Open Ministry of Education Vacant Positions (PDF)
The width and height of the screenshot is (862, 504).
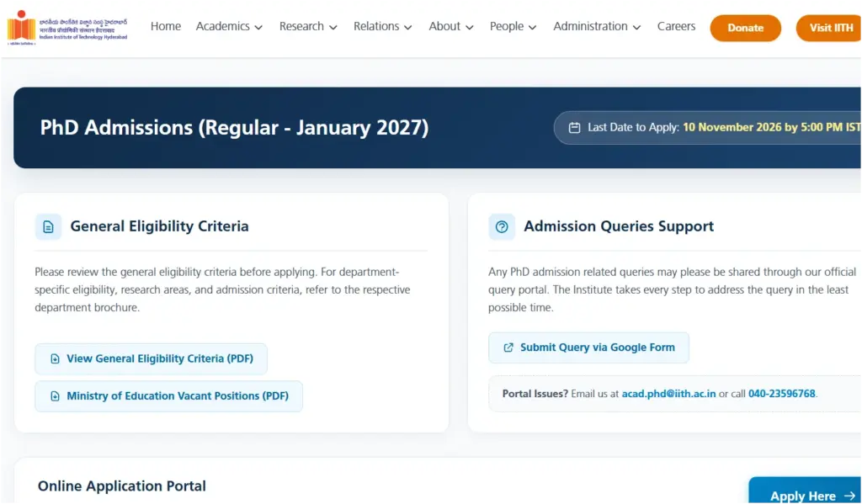pyautogui.click(x=168, y=396)
